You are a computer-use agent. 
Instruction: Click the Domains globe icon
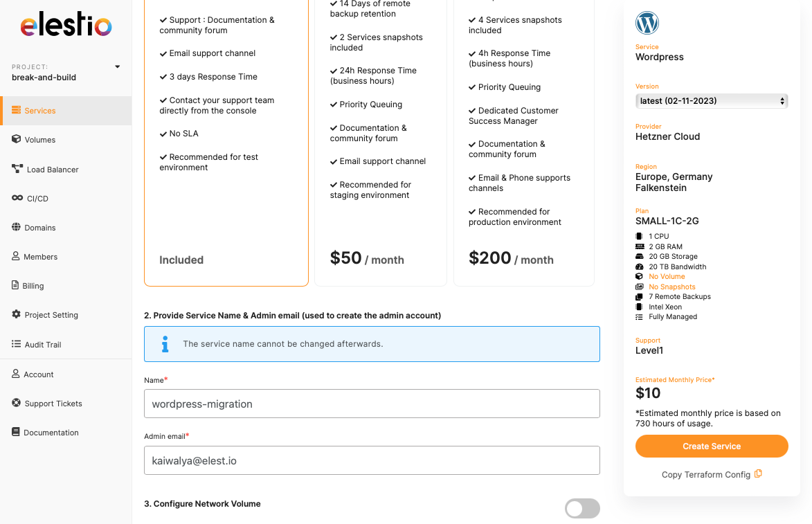pos(17,227)
